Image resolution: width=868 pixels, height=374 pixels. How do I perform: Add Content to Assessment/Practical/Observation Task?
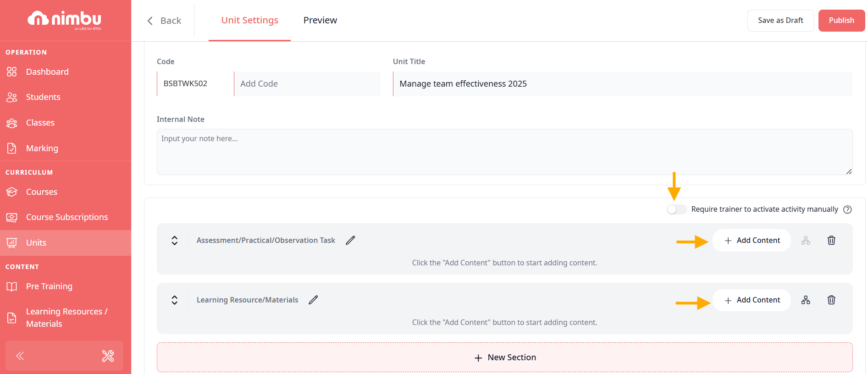point(752,241)
